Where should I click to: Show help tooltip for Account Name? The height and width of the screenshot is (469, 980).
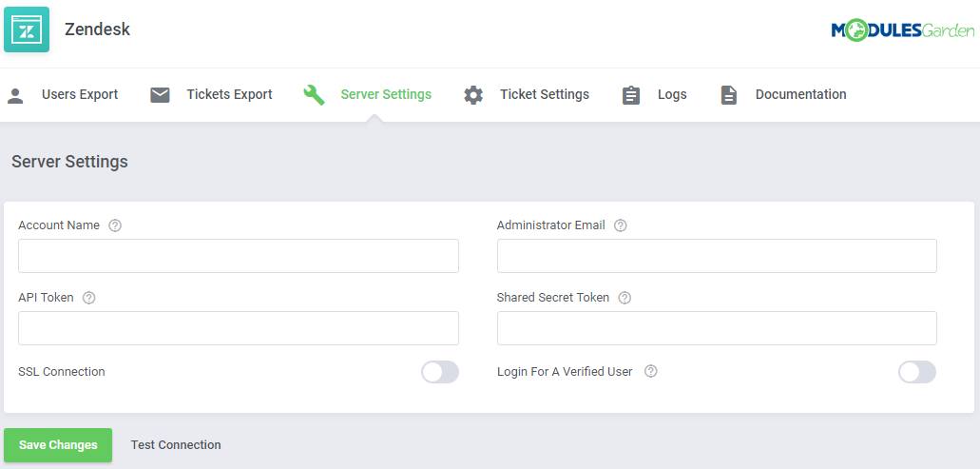115,225
